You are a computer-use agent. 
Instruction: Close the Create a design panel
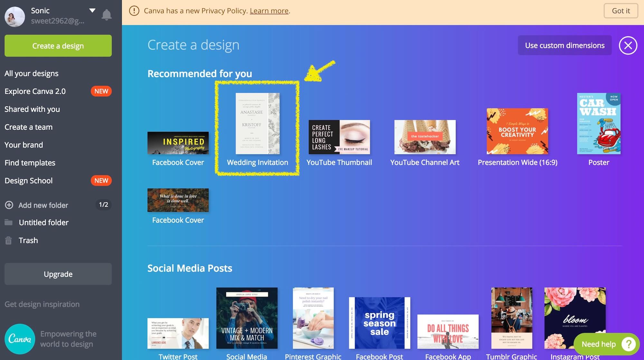tap(628, 45)
